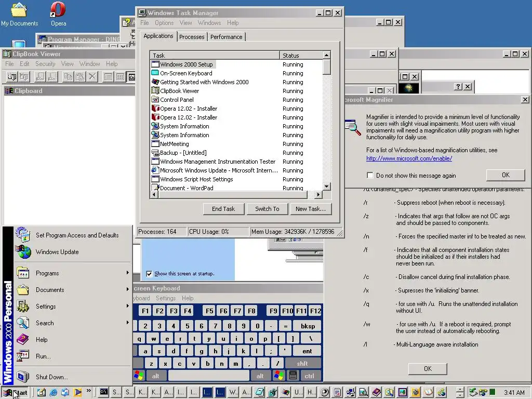
Task: Click Stop Sharing icon in ClipBook Viewer toolbar
Action: click(x=52, y=77)
